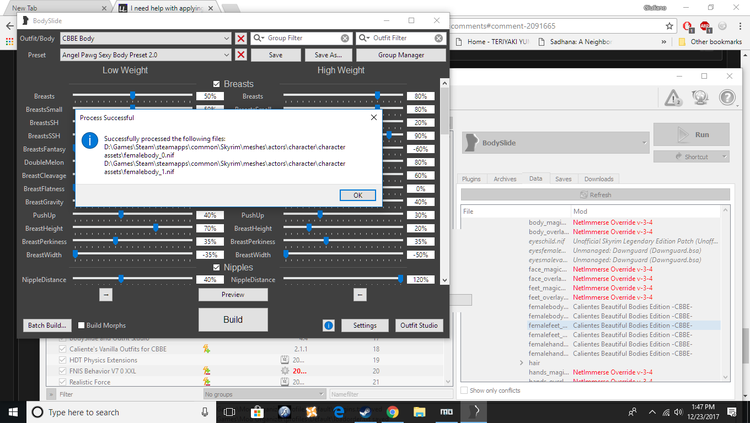Click the Type here to search box
This screenshot has height=423, width=750.
tap(121, 412)
